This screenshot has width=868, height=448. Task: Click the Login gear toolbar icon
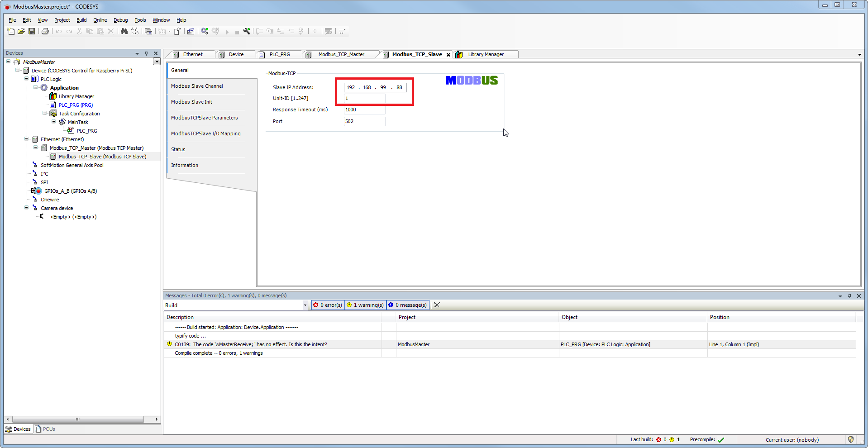[x=205, y=31]
